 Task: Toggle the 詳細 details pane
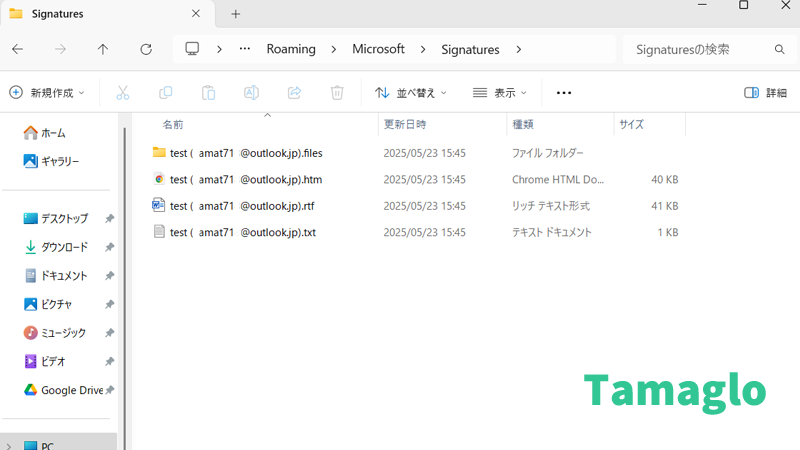[x=765, y=92]
